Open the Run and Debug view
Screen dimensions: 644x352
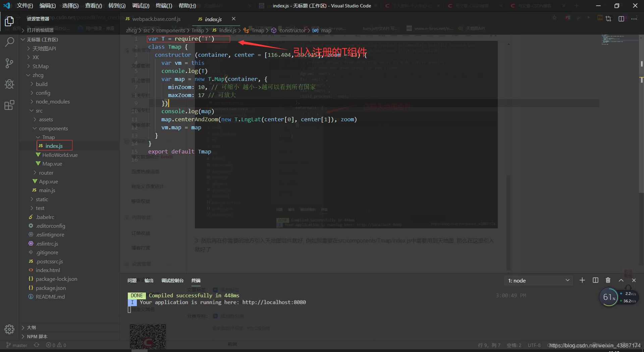[9, 84]
